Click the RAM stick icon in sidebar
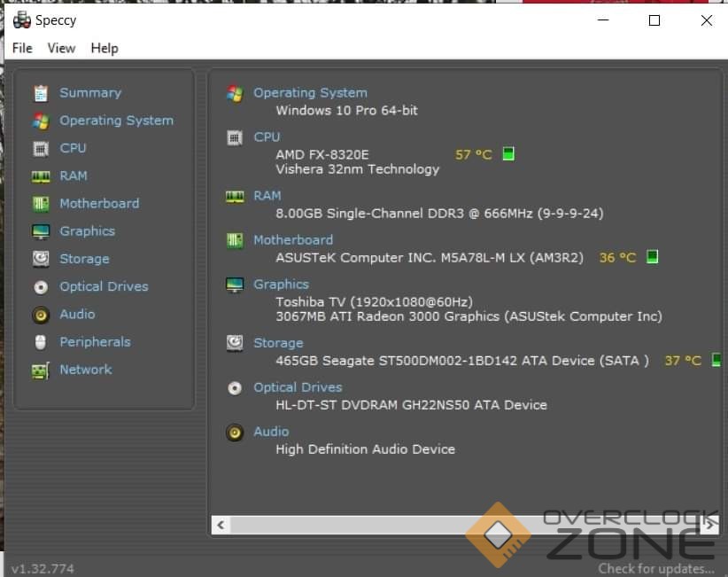 41,176
